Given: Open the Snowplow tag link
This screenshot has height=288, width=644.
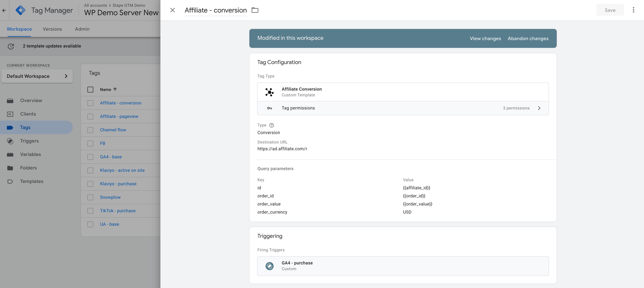Looking at the screenshot, I should click(x=110, y=197).
